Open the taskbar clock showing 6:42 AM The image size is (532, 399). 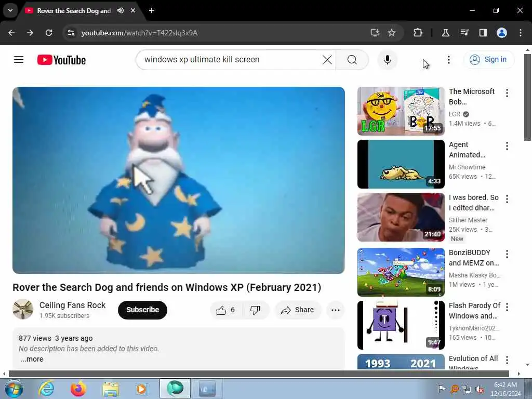point(506,389)
